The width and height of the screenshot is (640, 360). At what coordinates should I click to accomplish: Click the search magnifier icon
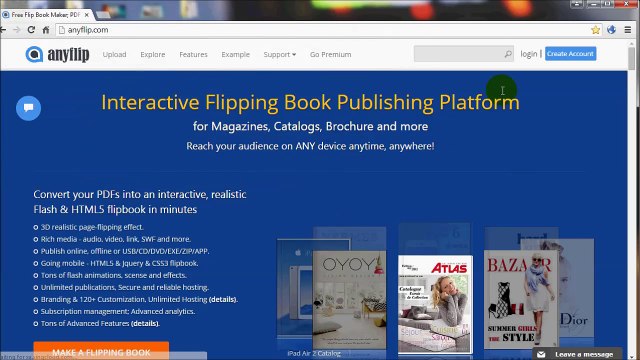[508, 54]
